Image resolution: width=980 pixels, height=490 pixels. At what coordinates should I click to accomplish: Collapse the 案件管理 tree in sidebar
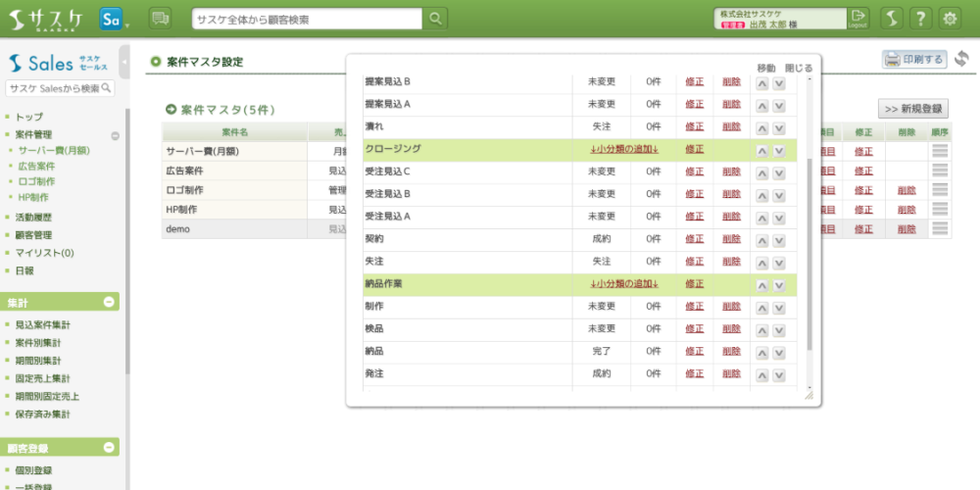(115, 136)
